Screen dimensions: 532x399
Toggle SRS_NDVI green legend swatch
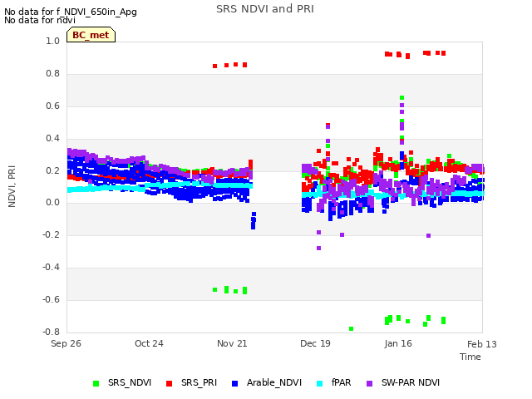click(x=96, y=383)
